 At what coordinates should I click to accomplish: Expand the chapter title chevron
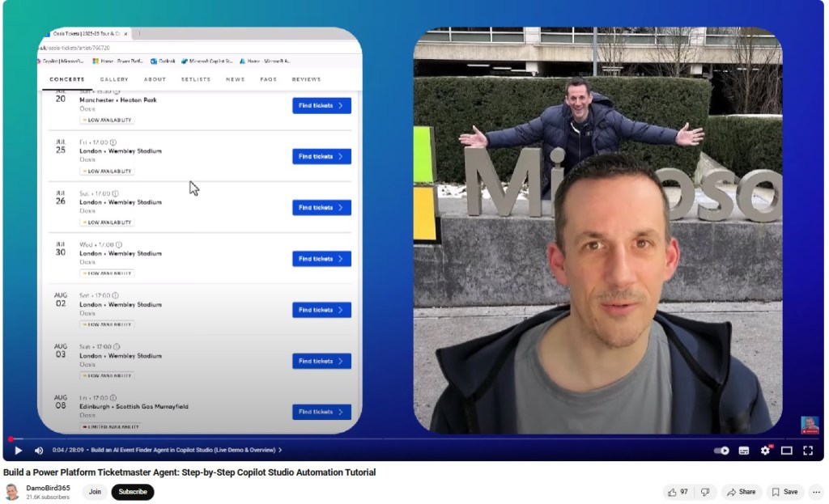[x=280, y=451]
